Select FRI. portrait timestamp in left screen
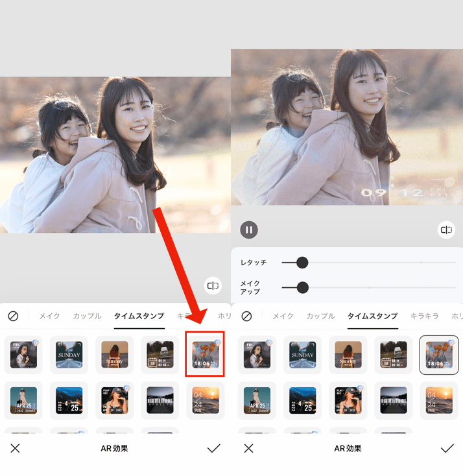Viewport: 463px width, 476px height. (x=23, y=355)
